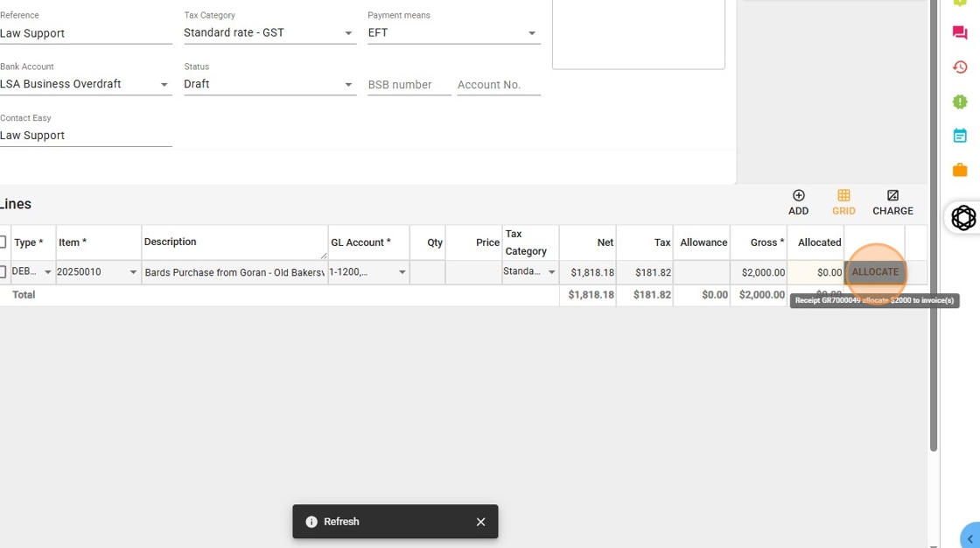
Task: Open the Item 20250010 dropdown
Action: (97, 271)
